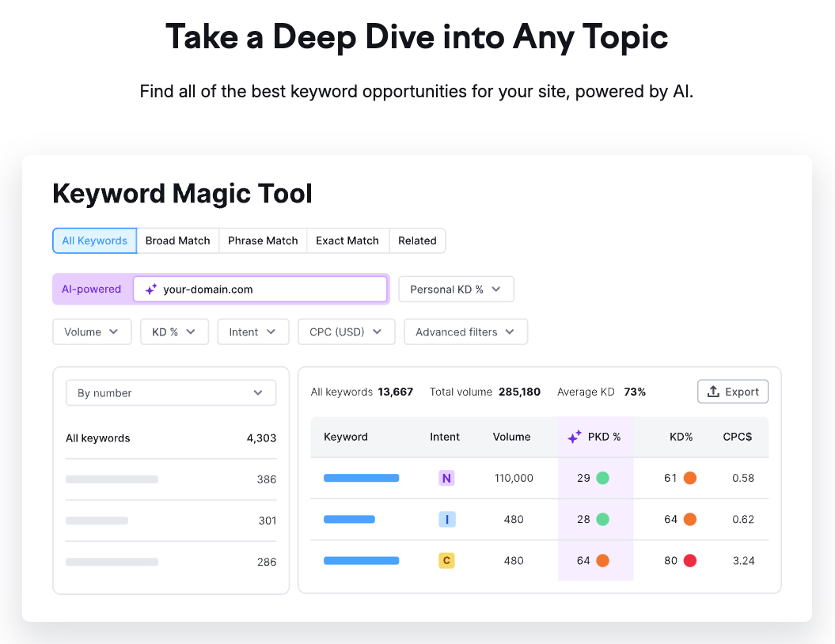Open the Intent filter dropdown
The image size is (835, 644).
tap(252, 332)
